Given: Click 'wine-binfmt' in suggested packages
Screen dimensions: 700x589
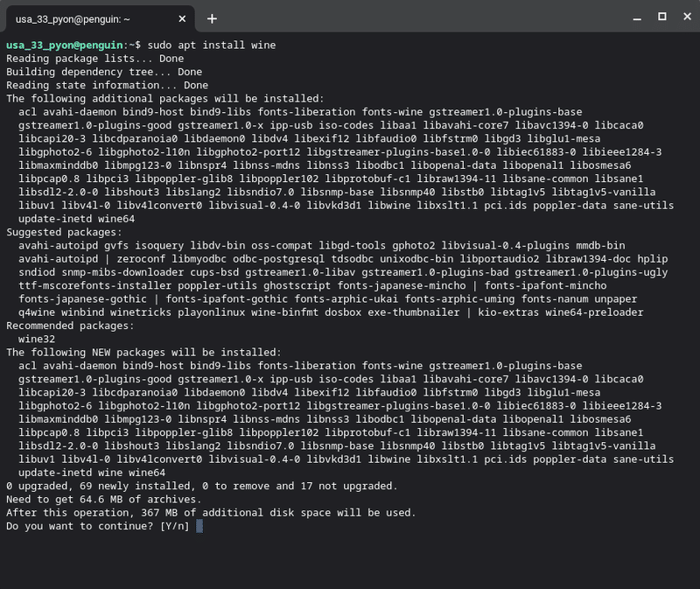Looking at the screenshot, I should pyautogui.click(x=285, y=312).
